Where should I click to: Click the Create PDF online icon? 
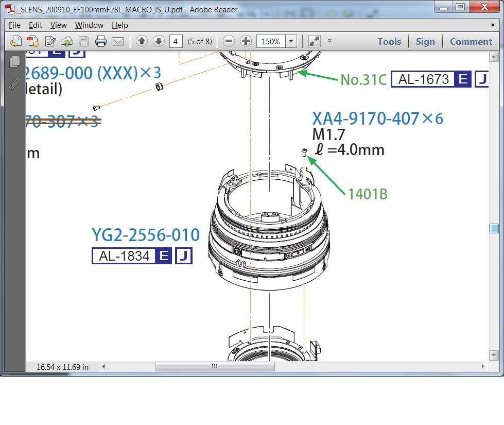tap(16, 42)
